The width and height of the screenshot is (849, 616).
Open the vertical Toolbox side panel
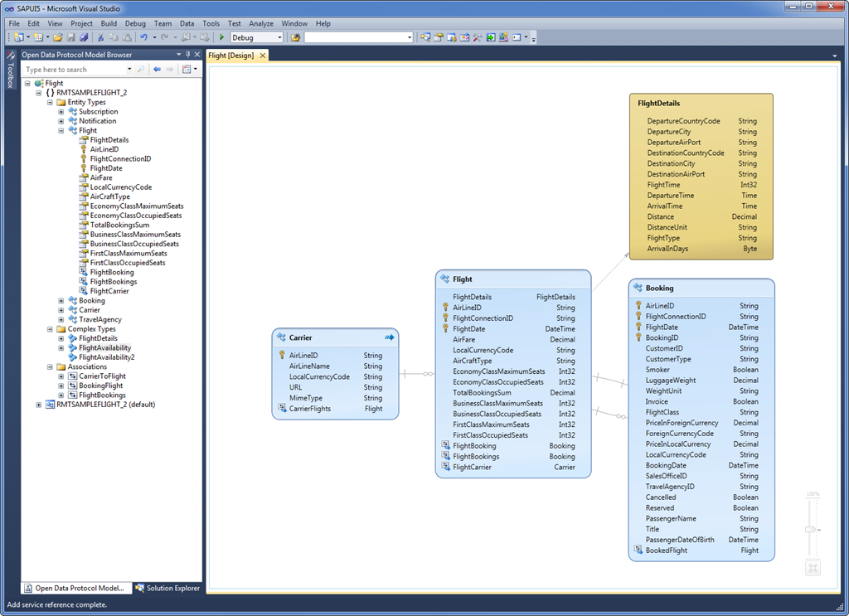click(10, 70)
